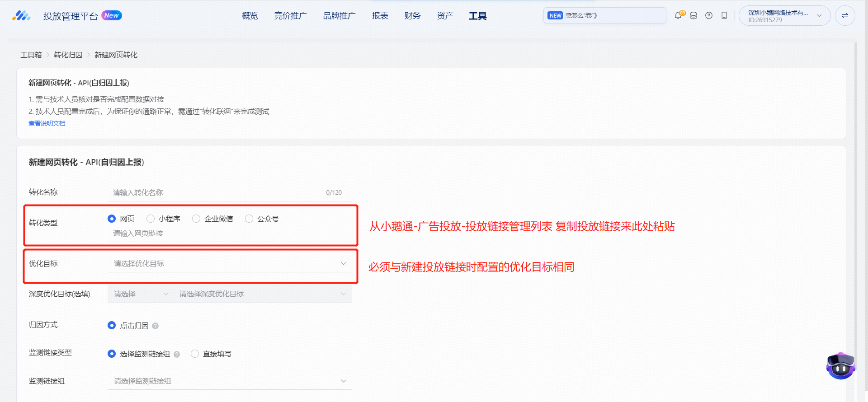Show help tooltip for 点击归因

pyautogui.click(x=155, y=326)
